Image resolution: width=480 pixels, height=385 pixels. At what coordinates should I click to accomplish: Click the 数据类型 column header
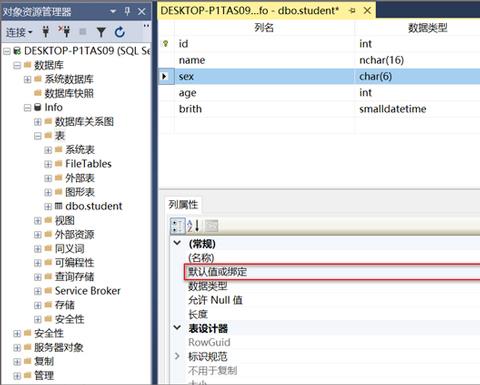click(x=428, y=28)
